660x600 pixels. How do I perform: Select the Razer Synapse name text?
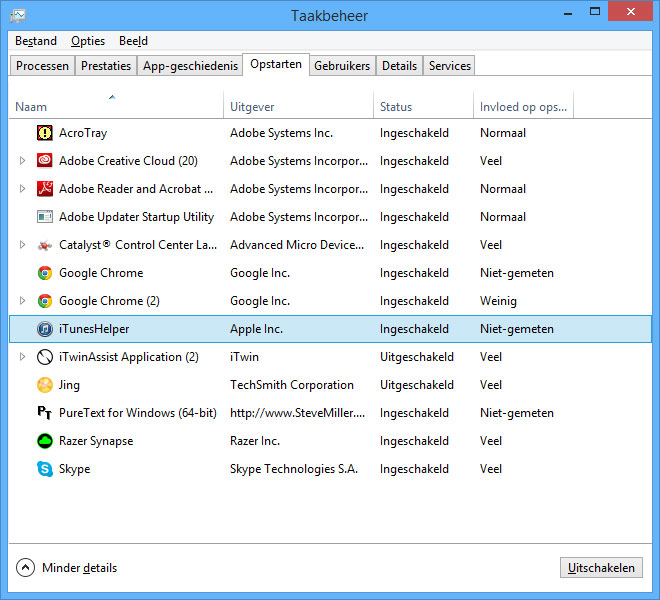pyautogui.click(x=96, y=441)
